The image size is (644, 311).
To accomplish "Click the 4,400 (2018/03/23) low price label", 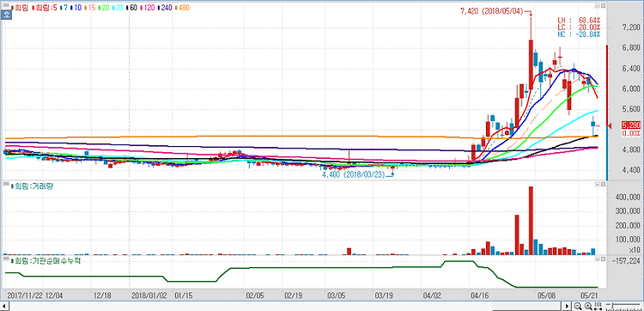I will (x=355, y=174).
